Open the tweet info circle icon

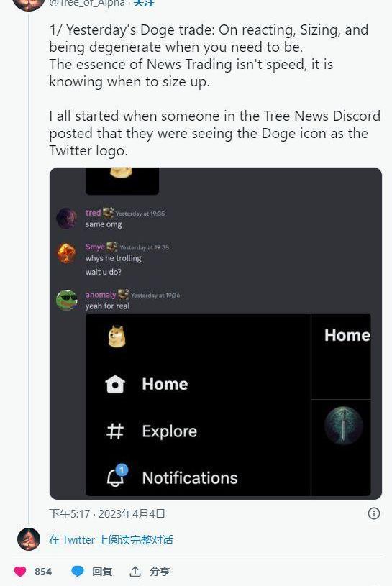[x=374, y=513]
